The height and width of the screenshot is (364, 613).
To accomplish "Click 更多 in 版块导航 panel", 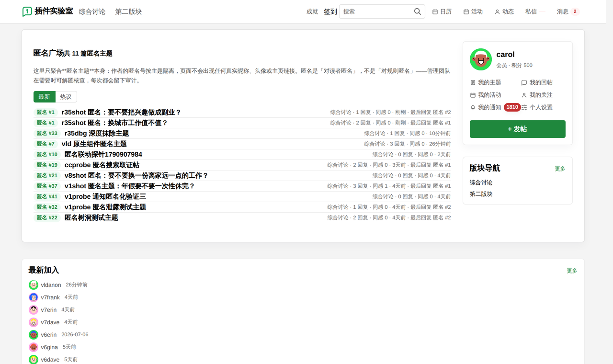I will click(x=560, y=169).
